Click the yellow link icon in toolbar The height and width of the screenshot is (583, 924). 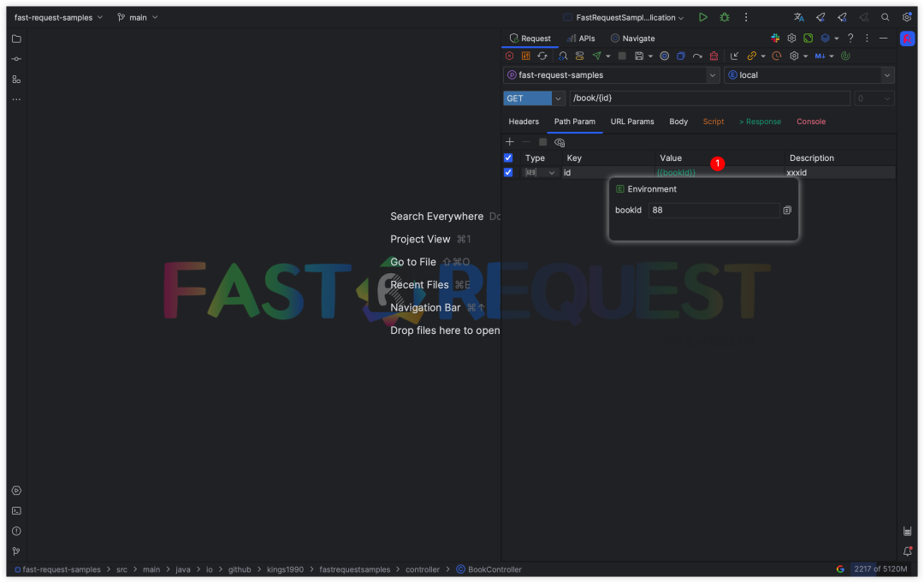click(x=751, y=56)
